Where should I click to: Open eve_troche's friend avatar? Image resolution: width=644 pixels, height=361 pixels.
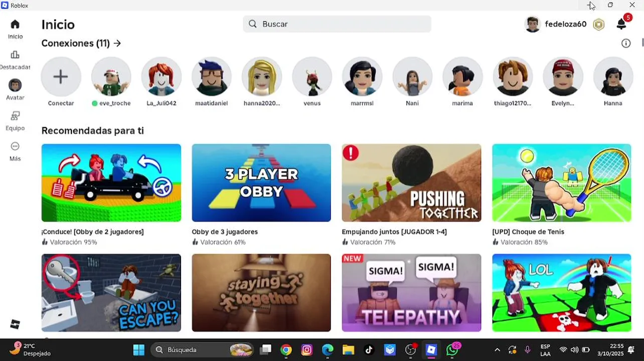point(111,77)
